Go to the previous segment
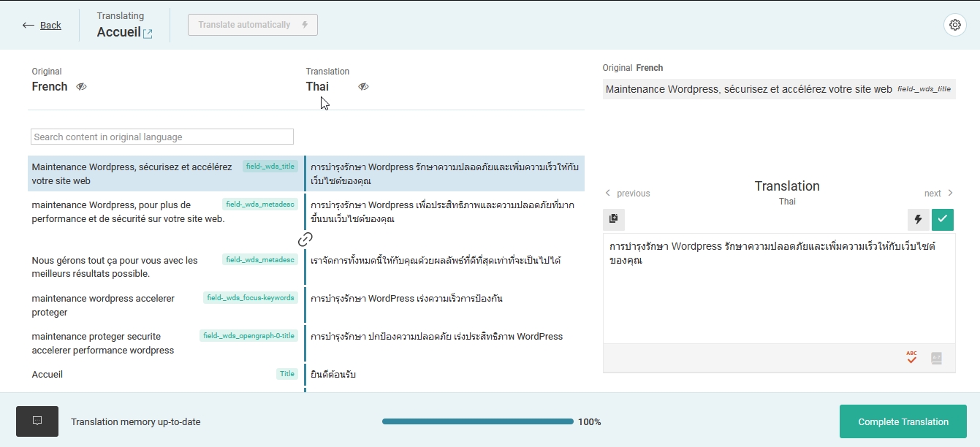980x447 pixels. coord(628,194)
